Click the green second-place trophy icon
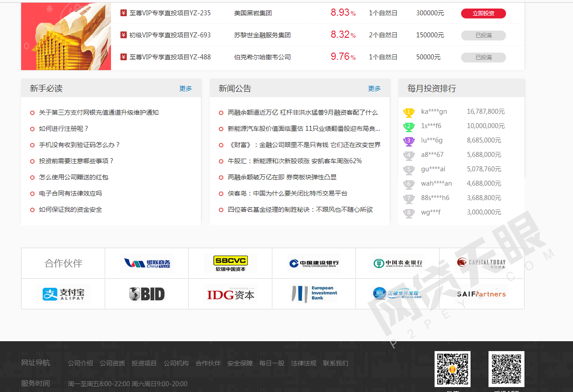Viewport: 573px width, 392px height. pos(409,127)
